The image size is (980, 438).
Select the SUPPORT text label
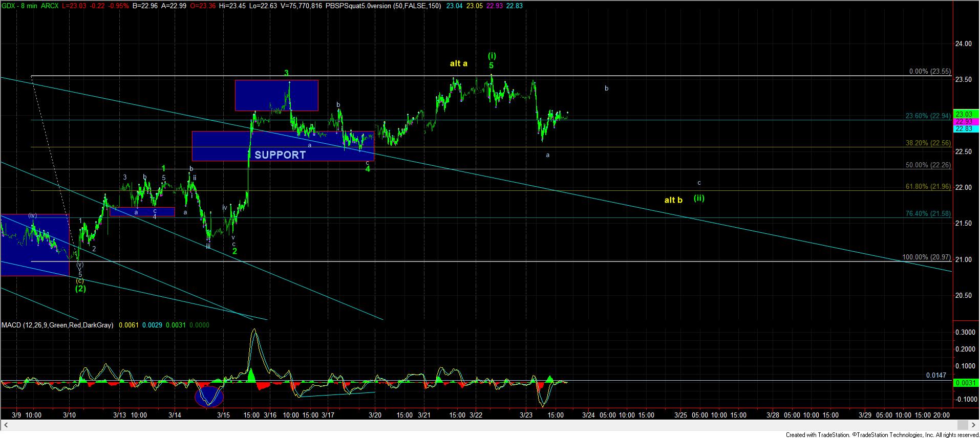coord(280,155)
